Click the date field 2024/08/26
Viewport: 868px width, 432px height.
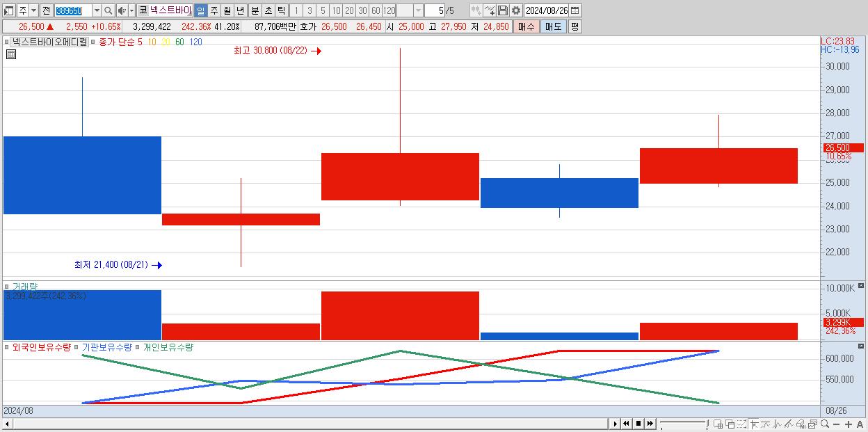pyautogui.click(x=546, y=10)
